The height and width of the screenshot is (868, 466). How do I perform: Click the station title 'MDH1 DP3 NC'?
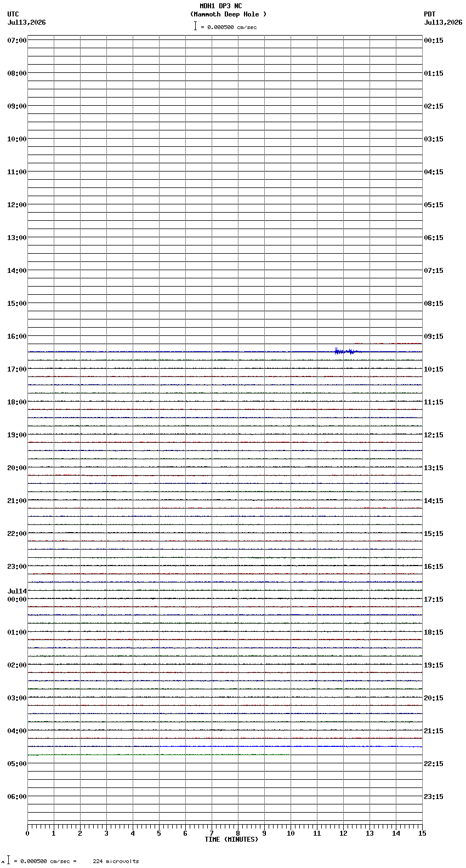point(220,6)
